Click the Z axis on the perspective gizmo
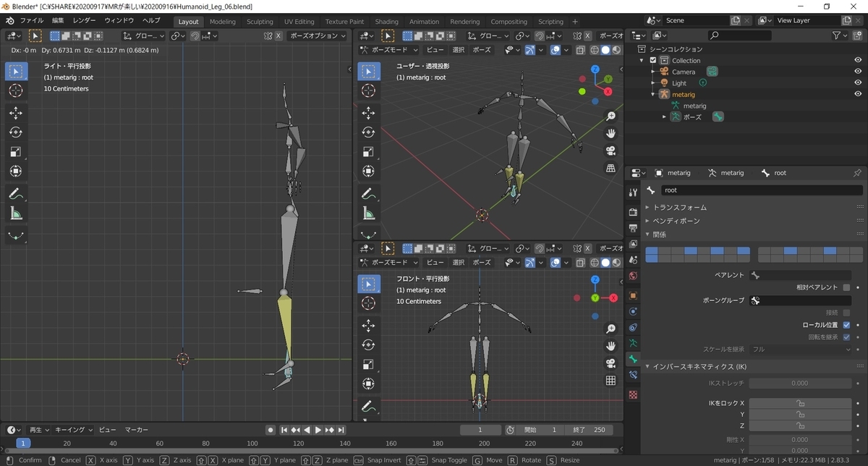The height and width of the screenshot is (466, 868). pyautogui.click(x=595, y=69)
